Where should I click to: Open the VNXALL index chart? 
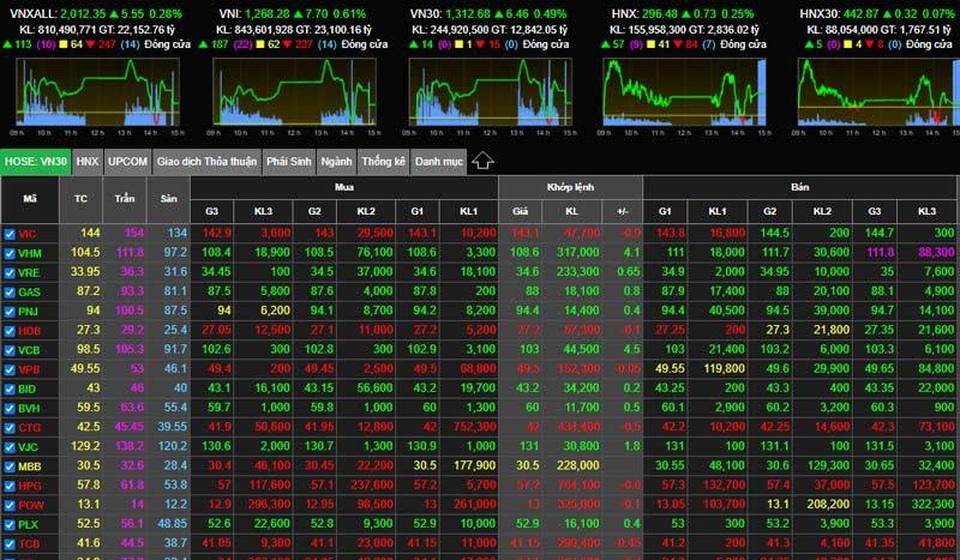coord(98,93)
